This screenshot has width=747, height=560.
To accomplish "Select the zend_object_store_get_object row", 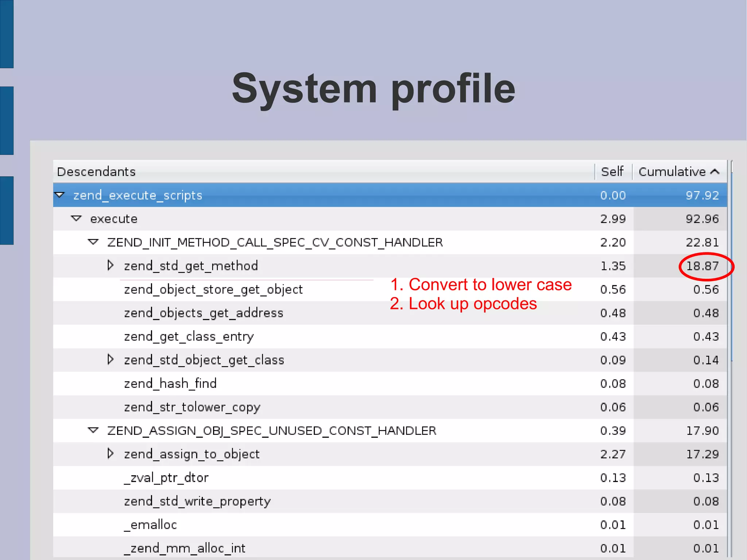I will pos(213,289).
